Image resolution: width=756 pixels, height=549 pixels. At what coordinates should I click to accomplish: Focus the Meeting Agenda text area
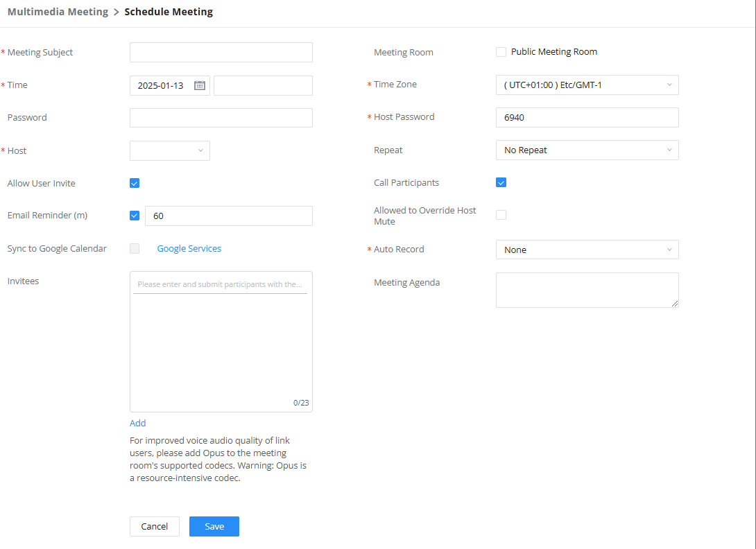point(587,290)
